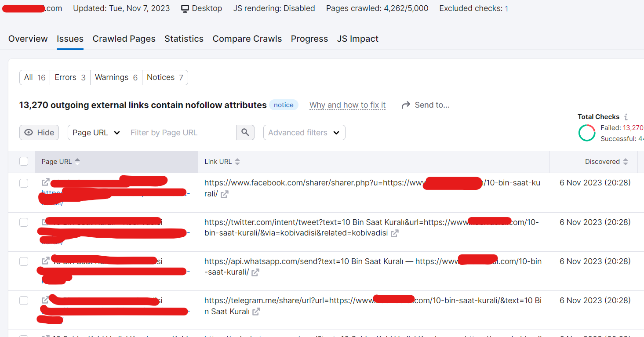Open the JS Impact tab
The width and height of the screenshot is (644, 337).
[358, 39]
